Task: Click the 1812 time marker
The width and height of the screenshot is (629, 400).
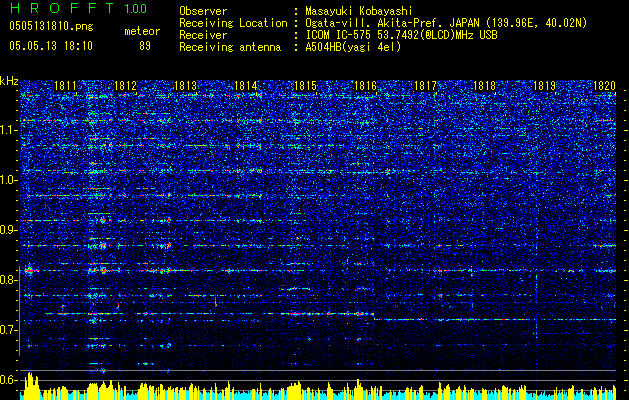Action: pyautogui.click(x=125, y=86)
